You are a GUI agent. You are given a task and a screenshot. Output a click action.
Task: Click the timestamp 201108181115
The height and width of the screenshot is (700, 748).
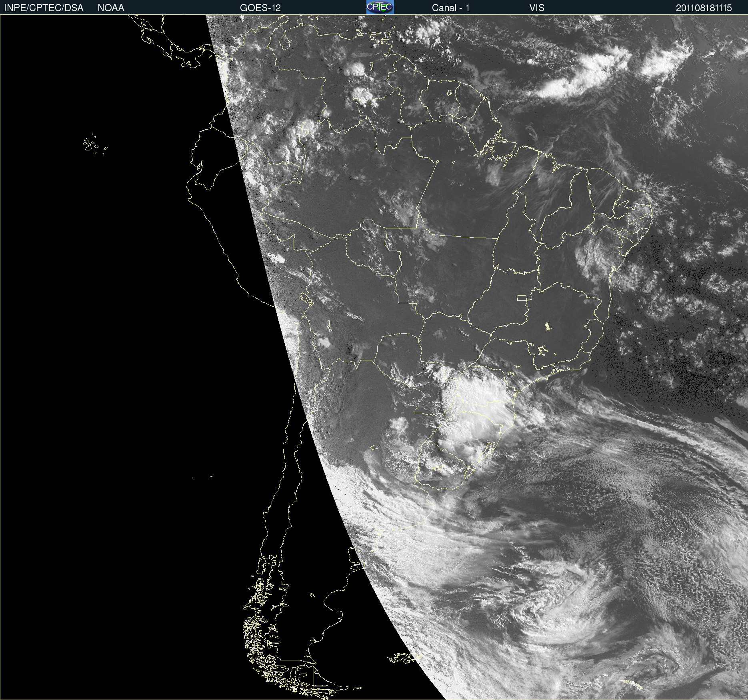(x=704, y=8)
